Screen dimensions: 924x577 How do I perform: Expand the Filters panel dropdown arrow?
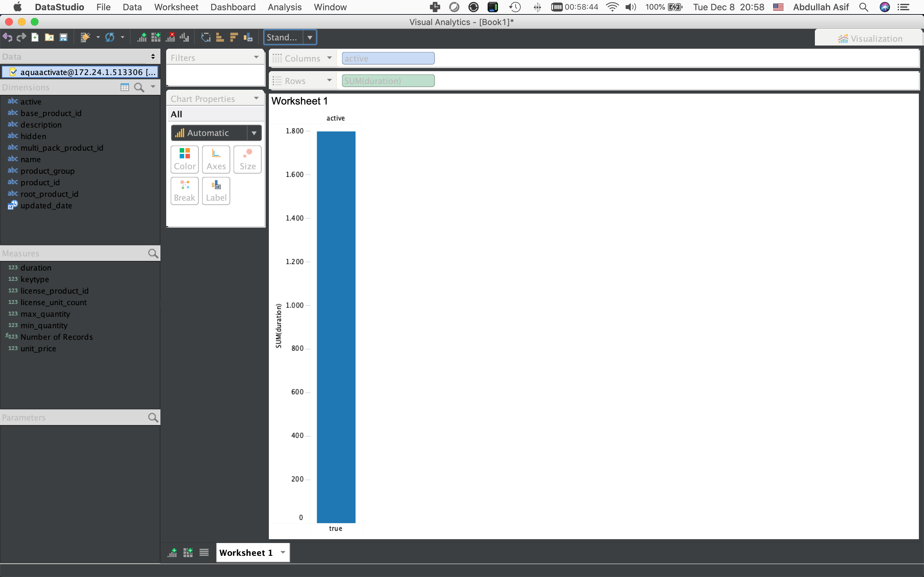tap(256, 58)
